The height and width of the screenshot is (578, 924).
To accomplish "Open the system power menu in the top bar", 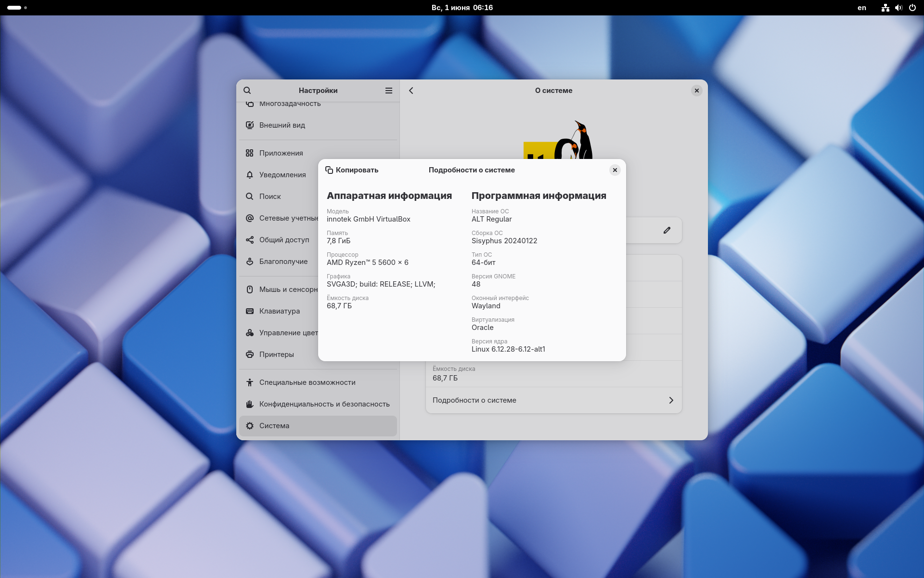I will tap(912, 8).
